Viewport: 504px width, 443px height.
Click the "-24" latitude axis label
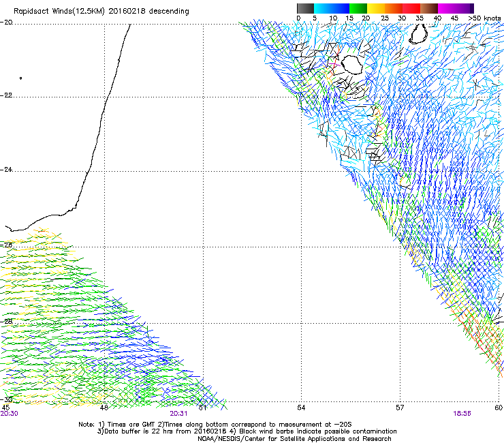click(x=6, y=170)
